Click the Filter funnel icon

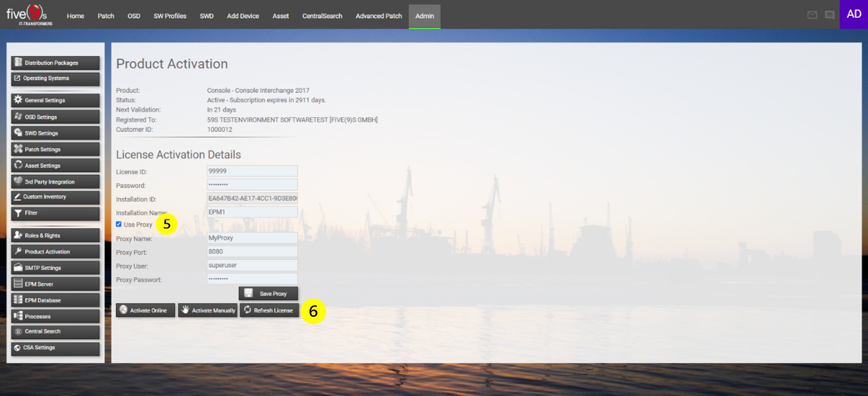tap(18, 213)
